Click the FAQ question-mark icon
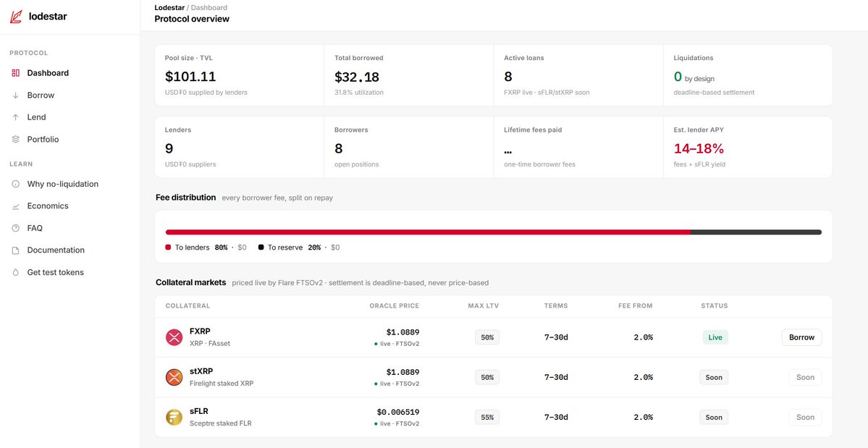868x448 pixels. click(x=15, y=228)
